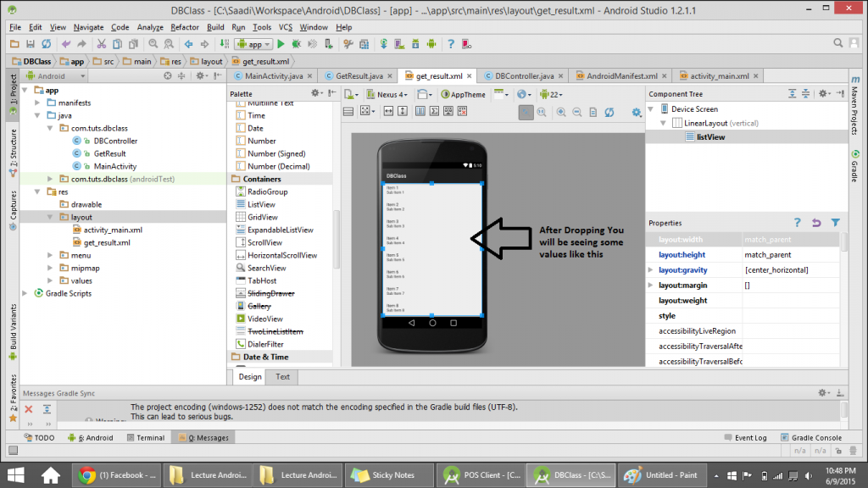
Task: Collapse LinearLayout in Component Tree
Action: point(663,124)
